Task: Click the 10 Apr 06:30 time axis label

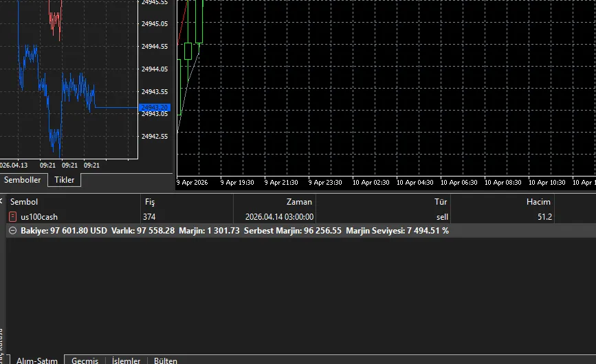Action: (459, 182)
